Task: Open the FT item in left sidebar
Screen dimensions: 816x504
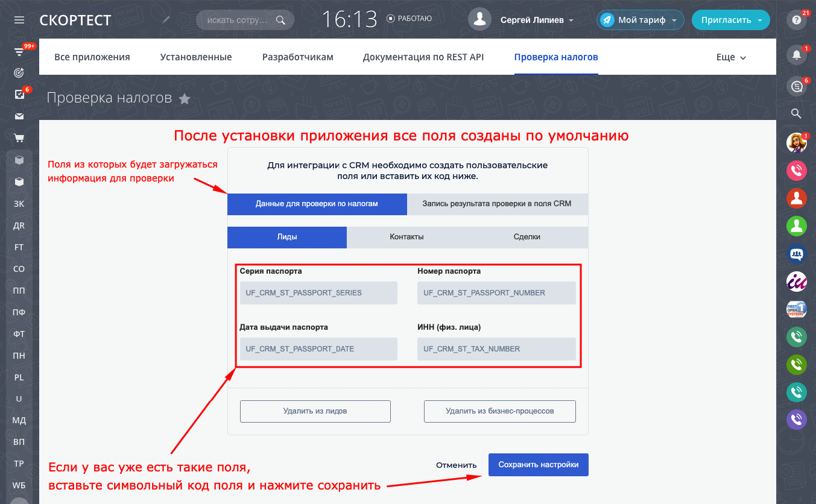Action: (19, 247)
